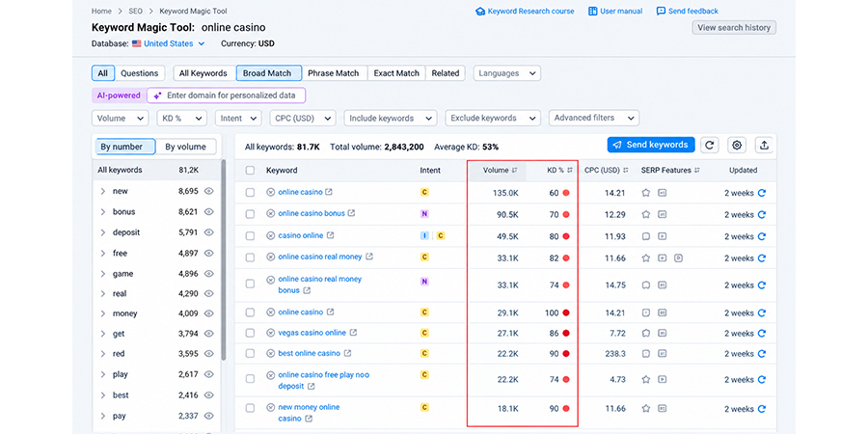Viewport: 868px width, 434px height.
Task: Open 'best online casino' external link icon
Action: pyautogui.click(x=347, y=353)
